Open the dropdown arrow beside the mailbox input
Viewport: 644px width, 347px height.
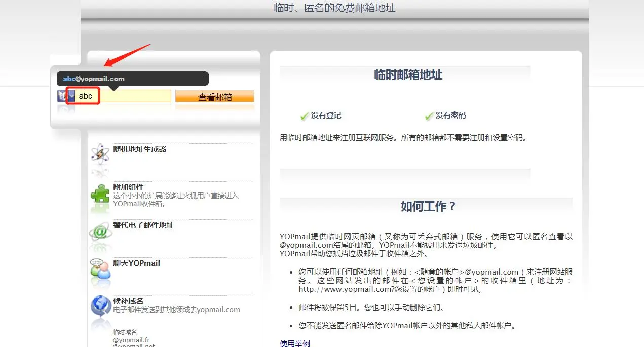(x=71, y=96)
